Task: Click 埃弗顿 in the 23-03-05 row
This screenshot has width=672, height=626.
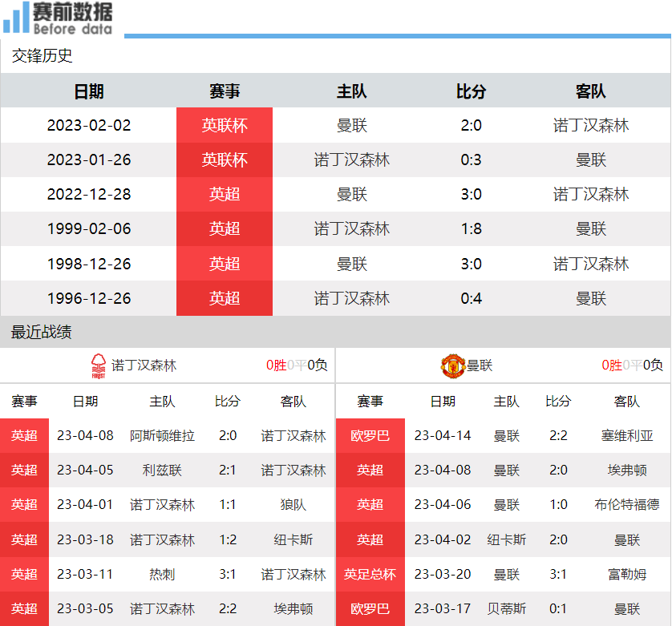Action: tap(293, 609)
